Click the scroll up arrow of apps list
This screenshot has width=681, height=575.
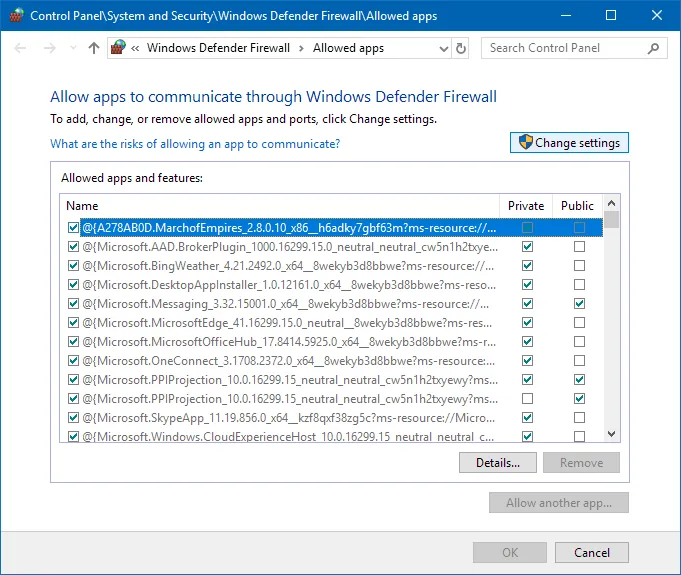click(x=612, y=203)
